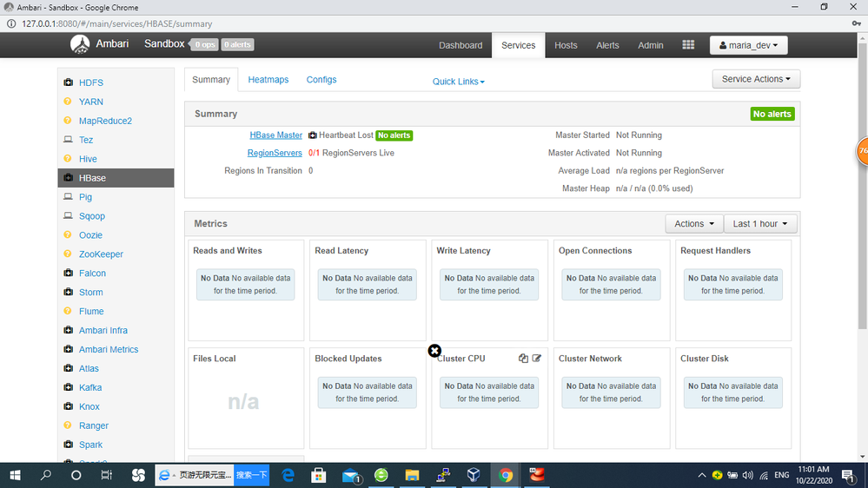Go to Dashboard in the top navigation

click(x=461, y=45)
